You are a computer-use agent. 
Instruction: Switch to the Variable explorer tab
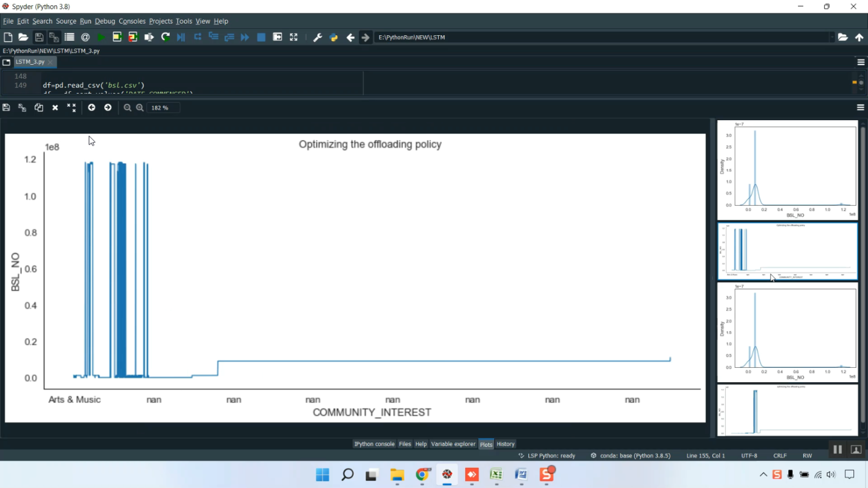tap(453, 444)
